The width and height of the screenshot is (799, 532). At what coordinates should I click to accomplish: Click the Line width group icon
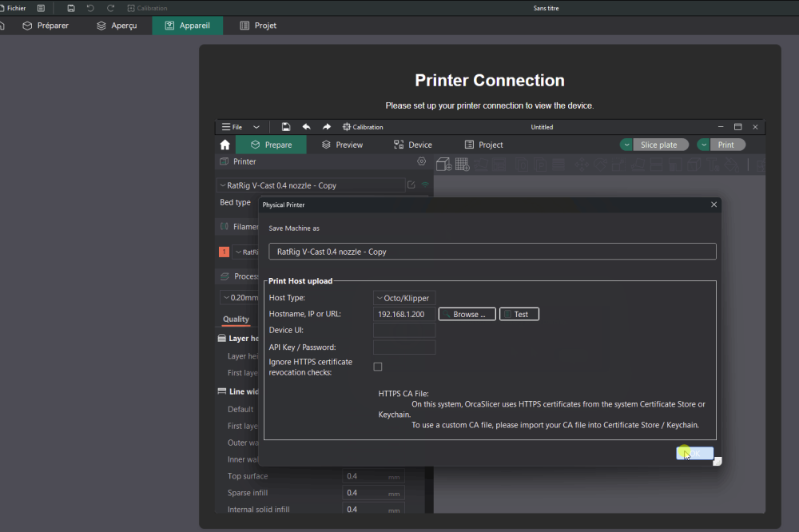(221, 391)
